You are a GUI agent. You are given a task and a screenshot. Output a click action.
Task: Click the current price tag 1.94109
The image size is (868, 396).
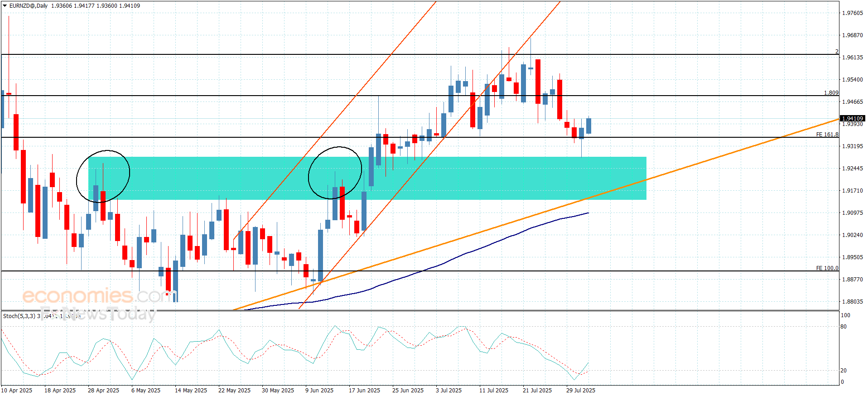pos(852,119)
